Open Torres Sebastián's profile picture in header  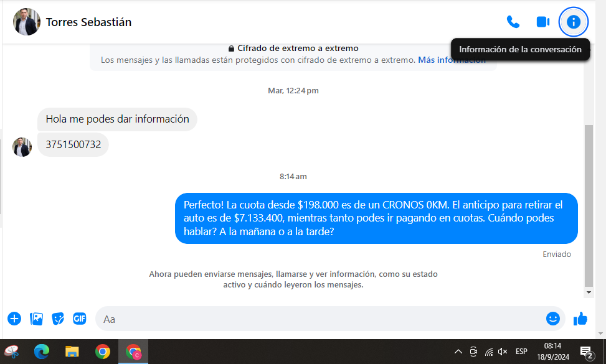(x=27, y=22)
